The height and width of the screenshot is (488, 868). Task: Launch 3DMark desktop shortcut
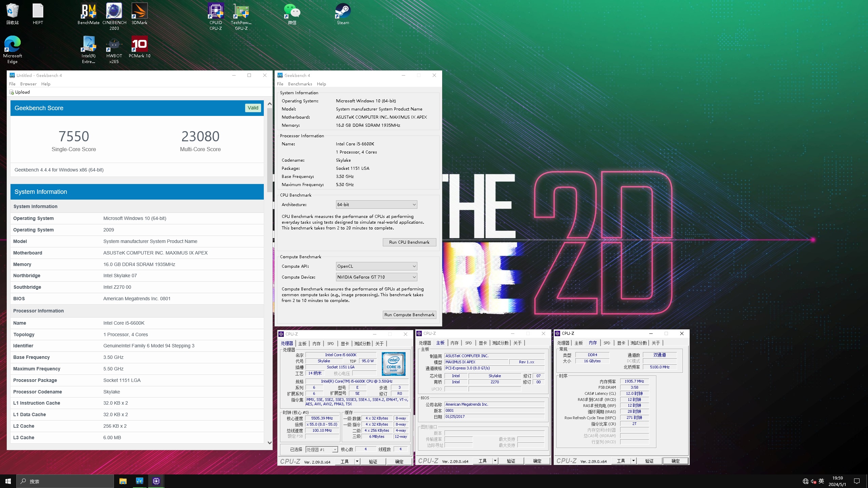[x=139, y=14]
